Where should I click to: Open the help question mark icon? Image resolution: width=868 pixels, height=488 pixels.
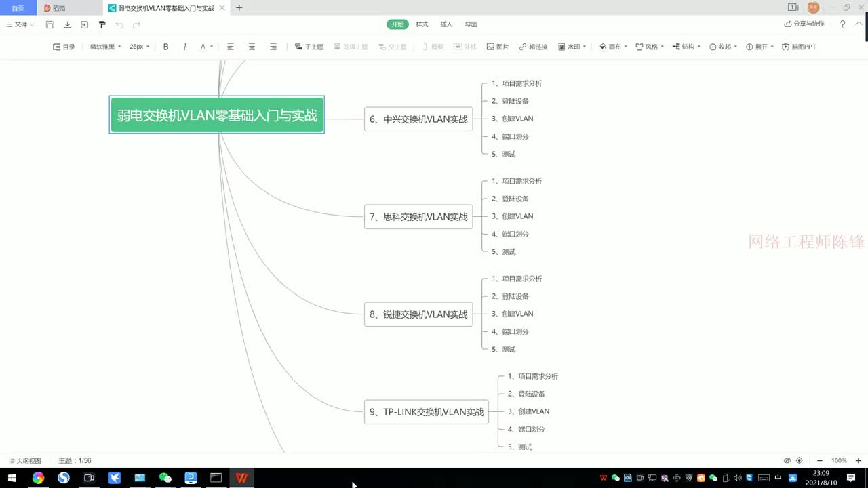(842, 24)
